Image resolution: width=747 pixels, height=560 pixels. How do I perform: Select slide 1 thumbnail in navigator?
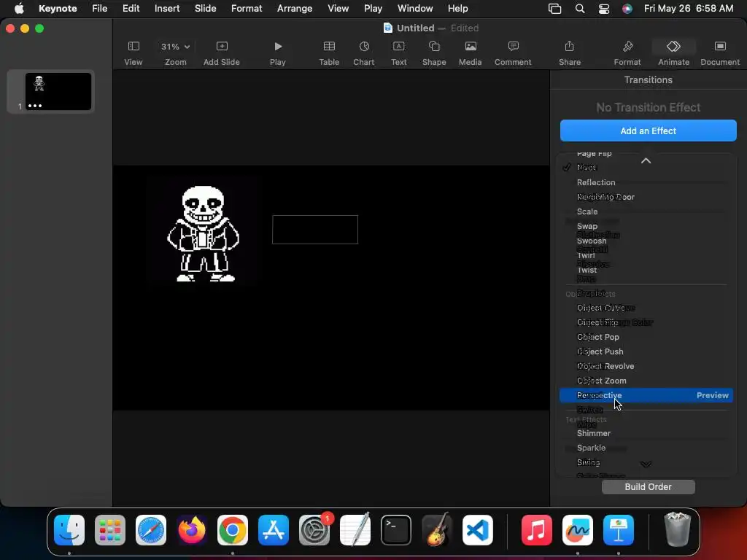(58, 91)
